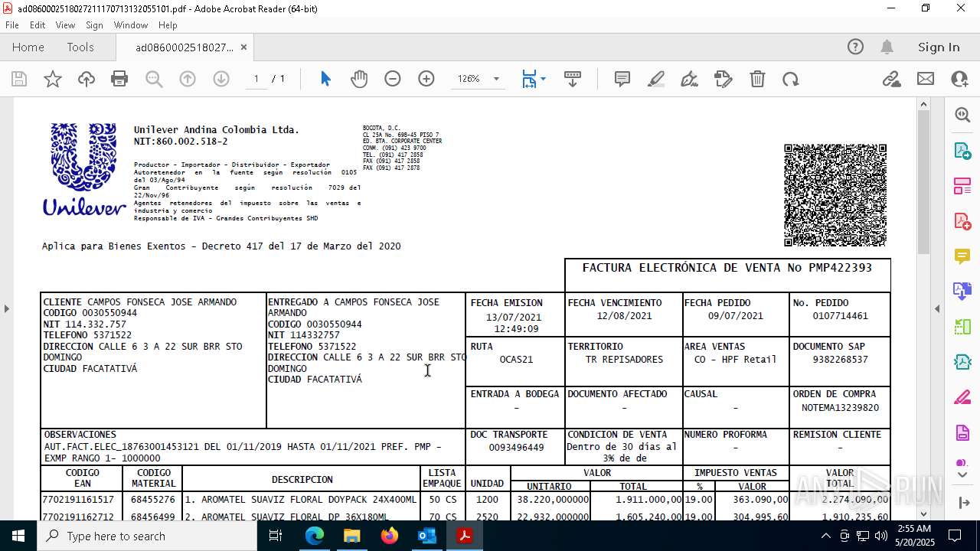Open File Explorer from the taskbar
Viewport: 980px width, 551px height.
[351, 536]
